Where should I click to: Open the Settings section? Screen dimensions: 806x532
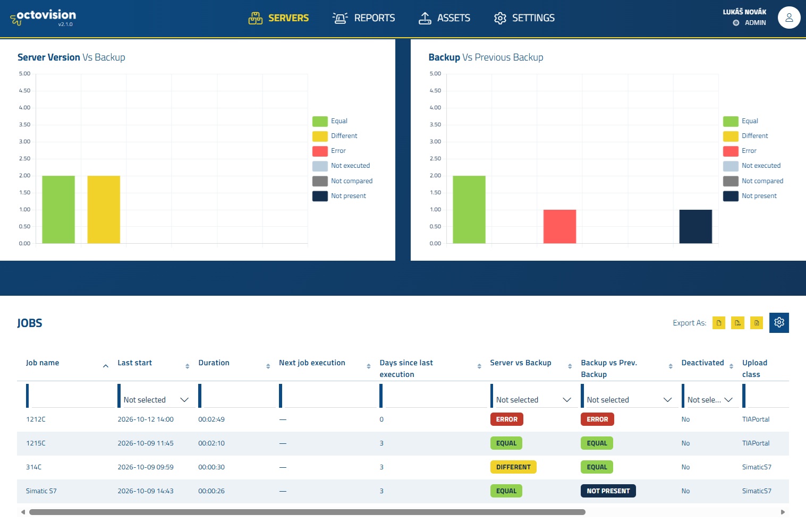click(524, 18)
